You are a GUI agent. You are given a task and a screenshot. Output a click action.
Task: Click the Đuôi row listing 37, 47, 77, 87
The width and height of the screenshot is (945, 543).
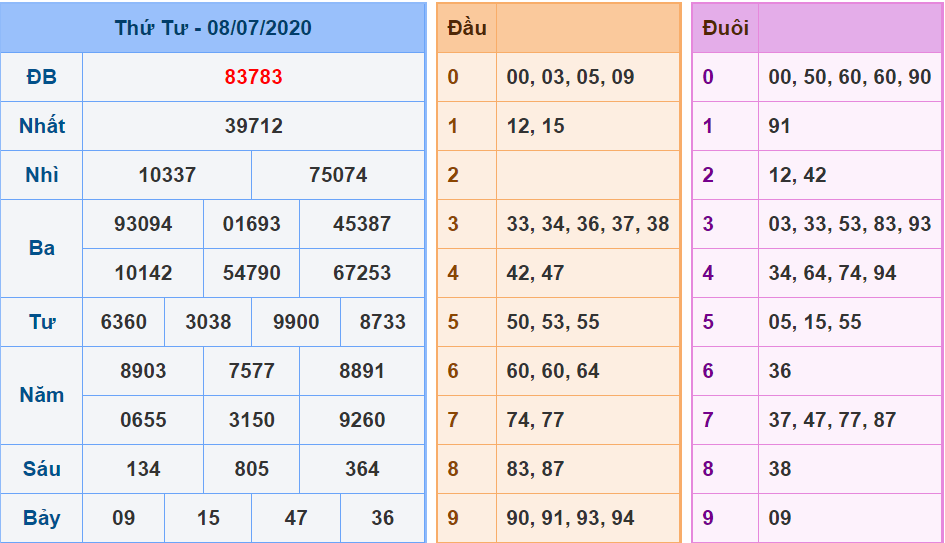click(832, 420)
